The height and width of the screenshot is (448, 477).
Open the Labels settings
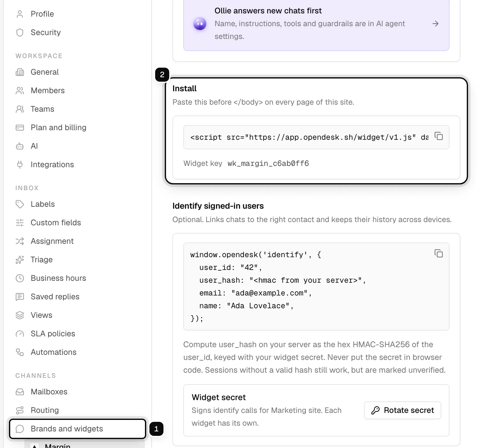[x=77, y=204]
